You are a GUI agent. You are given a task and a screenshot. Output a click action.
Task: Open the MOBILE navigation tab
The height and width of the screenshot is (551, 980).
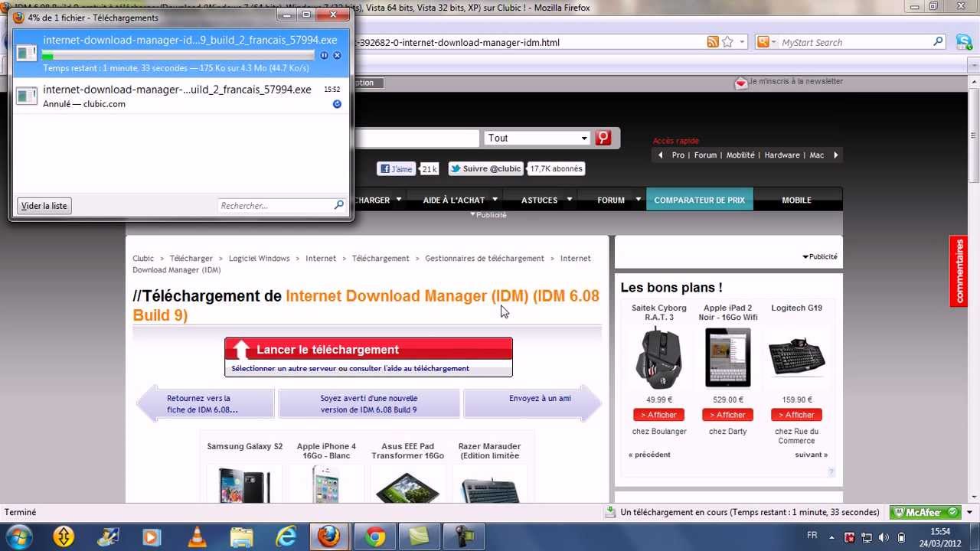(796, 200)
